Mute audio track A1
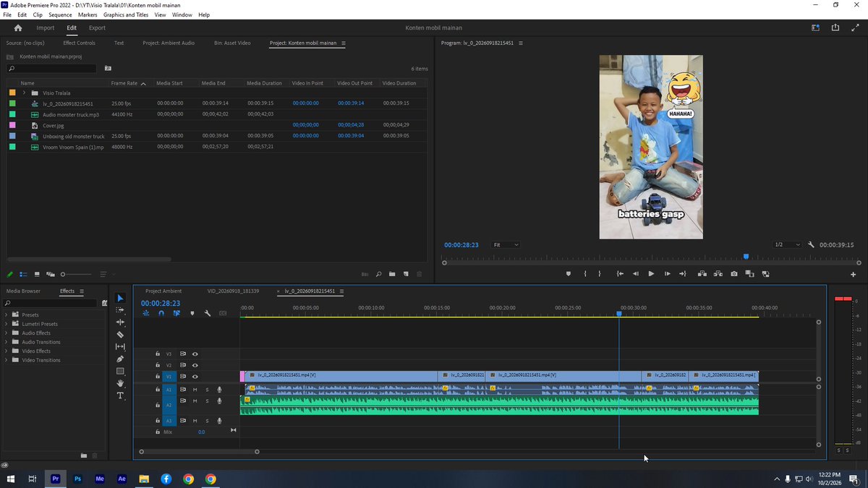The image size is (868, 488). [195, 390]
